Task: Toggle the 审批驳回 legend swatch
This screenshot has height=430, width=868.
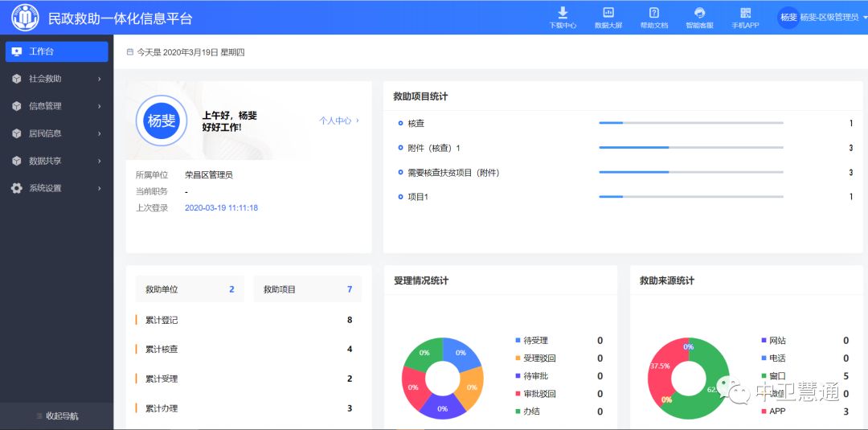Action: [518, 394]
